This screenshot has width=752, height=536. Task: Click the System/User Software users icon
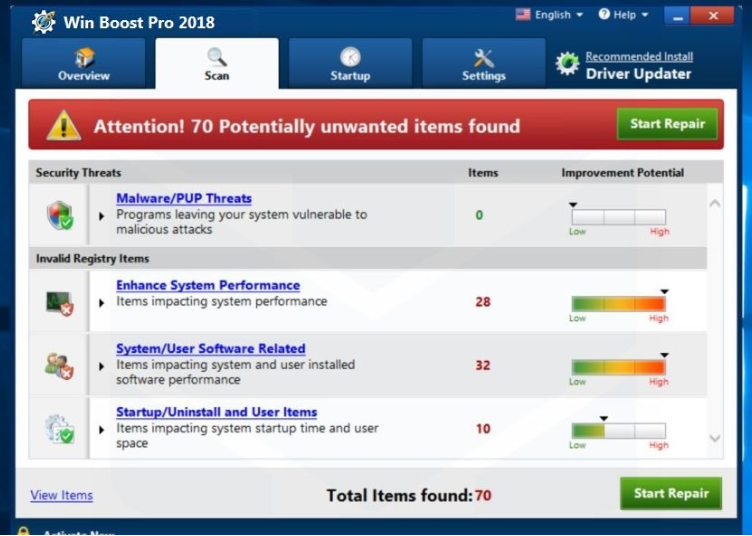pyautogui.click(x=59, y=366)
